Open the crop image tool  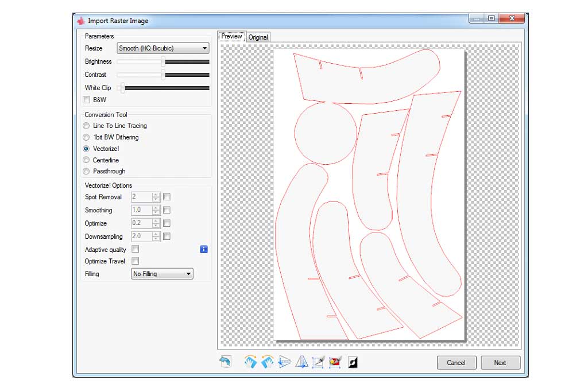[317, 362]
